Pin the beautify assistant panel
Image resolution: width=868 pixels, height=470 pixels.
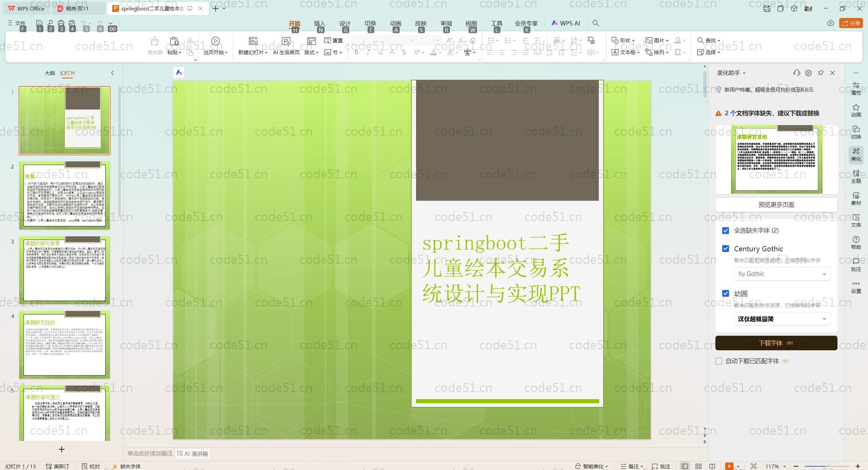point(821,73)
